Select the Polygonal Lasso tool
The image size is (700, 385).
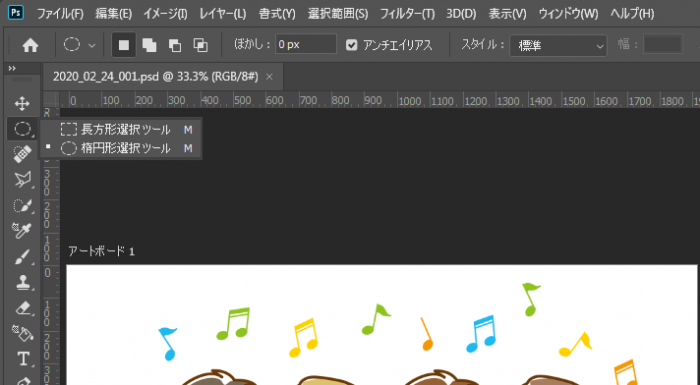(22, 180)
